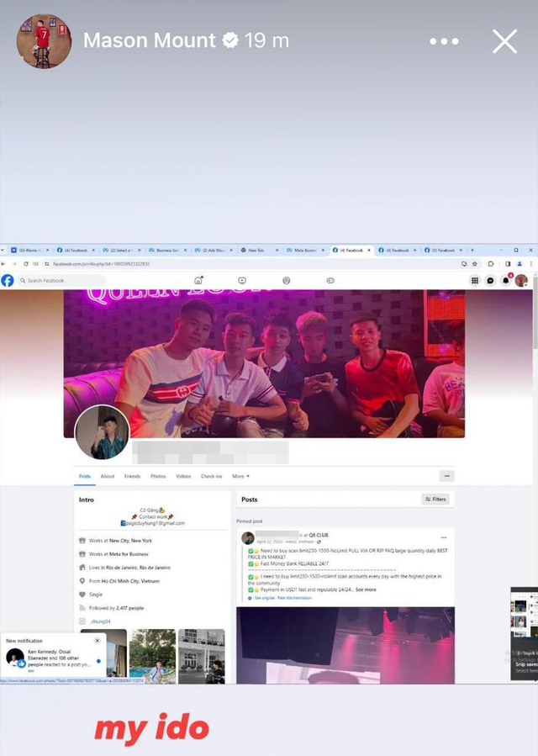Open the Video icon in top navigation
This screenshot has width=538, height=756.
(242, 280)
